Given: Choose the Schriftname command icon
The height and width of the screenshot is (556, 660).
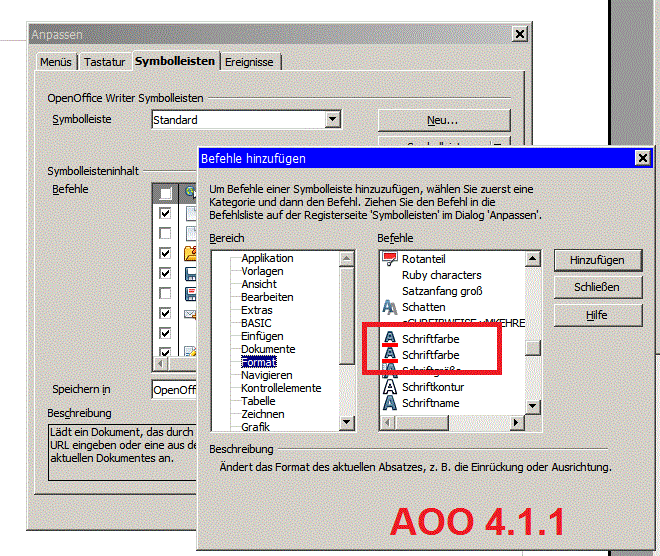Looking at the screenshot, I should [390, 403].
